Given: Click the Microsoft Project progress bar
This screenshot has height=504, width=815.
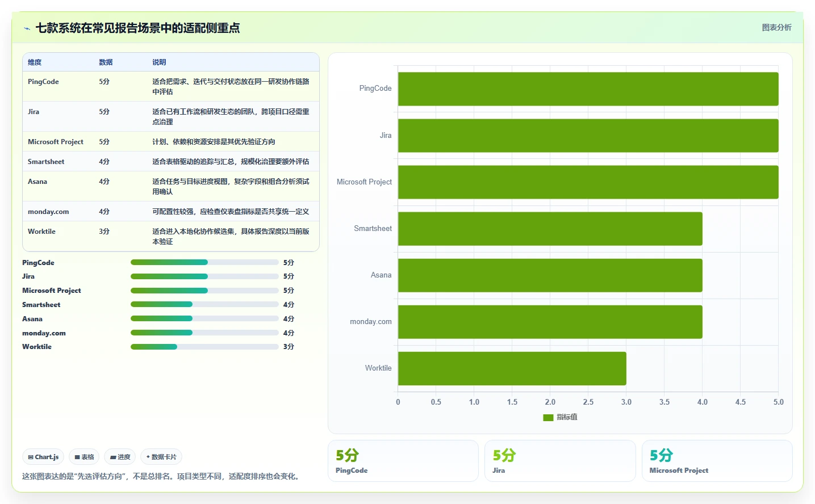Looking at the screenshot, I should 204,290.
